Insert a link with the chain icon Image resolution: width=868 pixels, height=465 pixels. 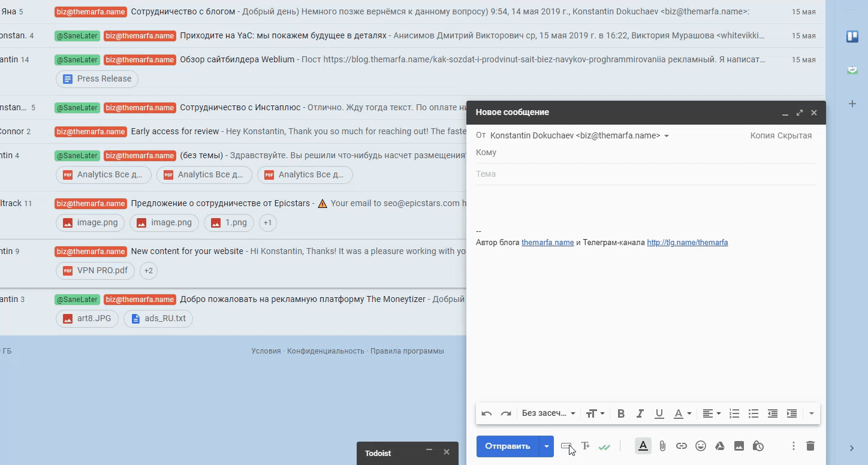[682, 446]
